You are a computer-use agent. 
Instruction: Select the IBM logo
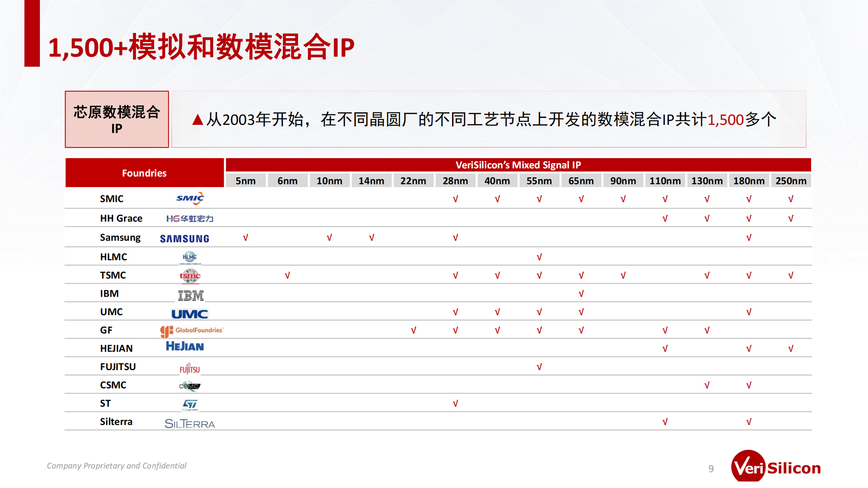191,294
